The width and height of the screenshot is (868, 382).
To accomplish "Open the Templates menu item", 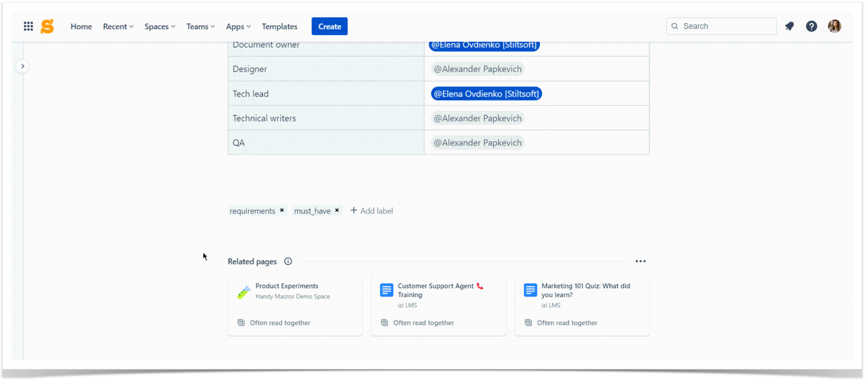I will tap(279, 26).
